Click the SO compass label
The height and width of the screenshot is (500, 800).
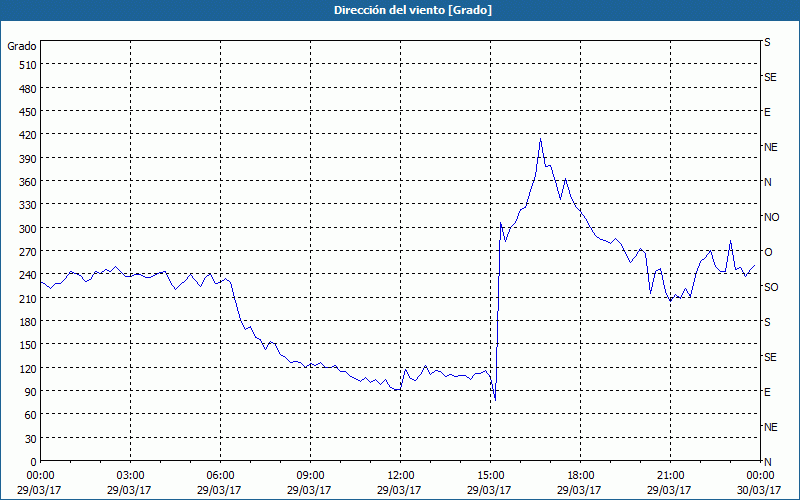coord(771,287)
